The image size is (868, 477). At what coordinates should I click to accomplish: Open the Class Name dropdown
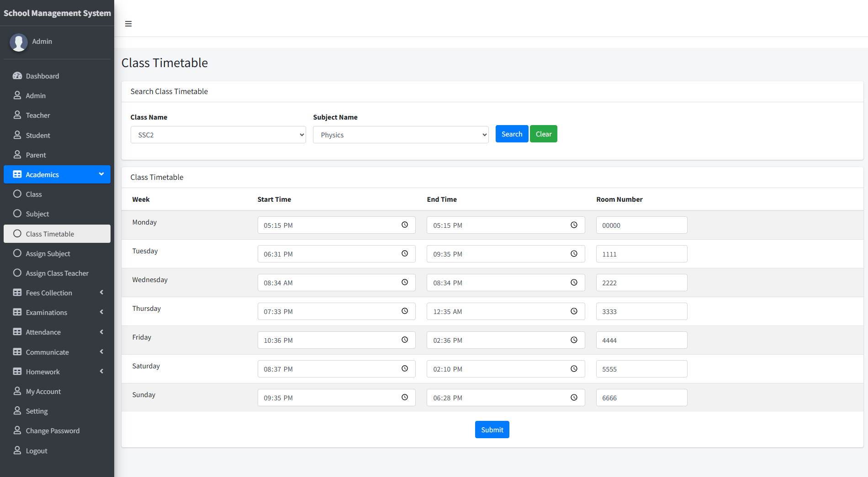(x=218, y=135)
